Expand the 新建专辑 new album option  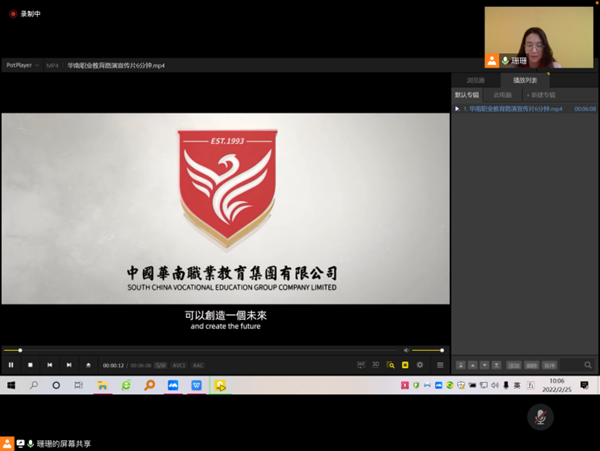click(x=543, y=95)
